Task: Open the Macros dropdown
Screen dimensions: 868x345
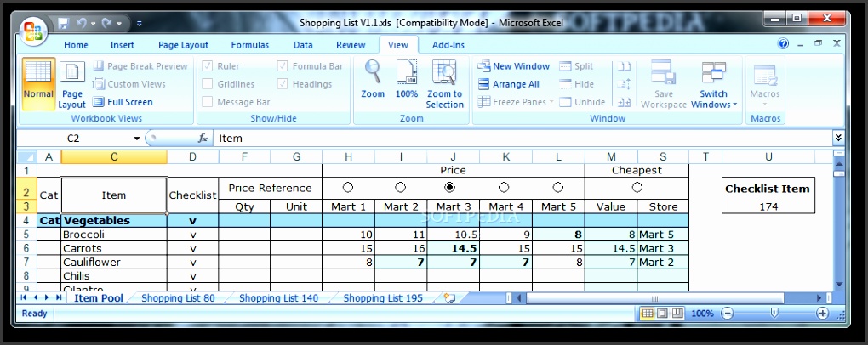Action: [764, 84]
